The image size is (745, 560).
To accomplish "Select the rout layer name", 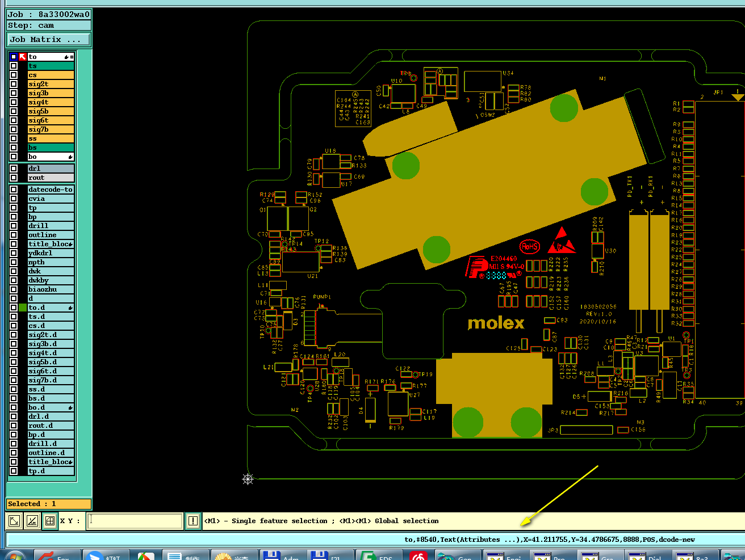I will coord(51,178).
